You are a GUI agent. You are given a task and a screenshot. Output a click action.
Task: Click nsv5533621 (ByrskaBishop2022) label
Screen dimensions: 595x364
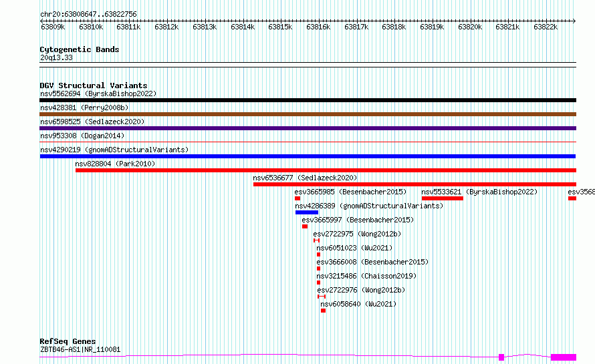[479, 192]
